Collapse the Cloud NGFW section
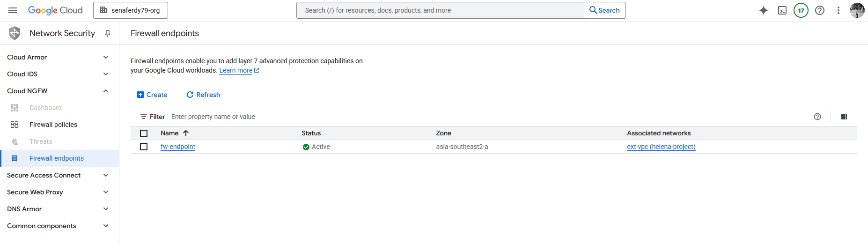 coord(106,91)
